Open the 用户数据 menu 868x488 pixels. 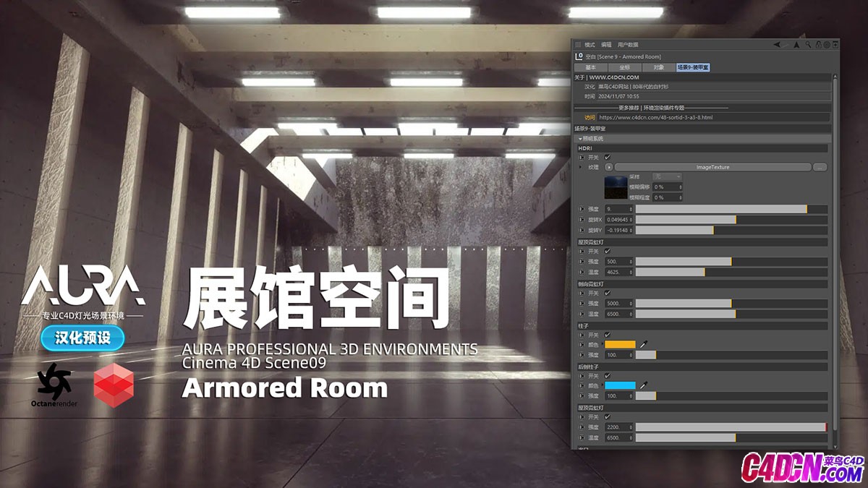pyautogui.click(x=628, y=45)
